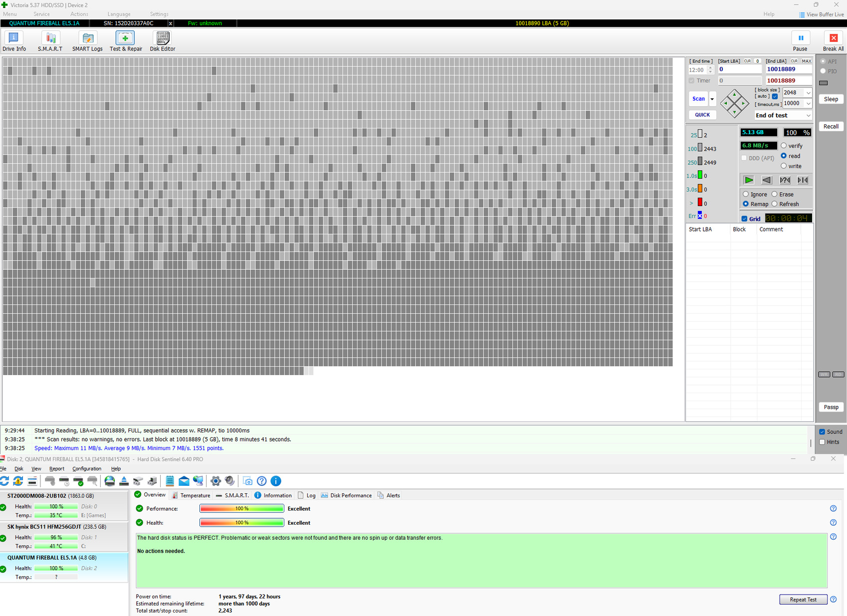Viewport: 847px width, 616px height.
Task: Click the QUICK scan button
Action: click(x=702, y=115)
